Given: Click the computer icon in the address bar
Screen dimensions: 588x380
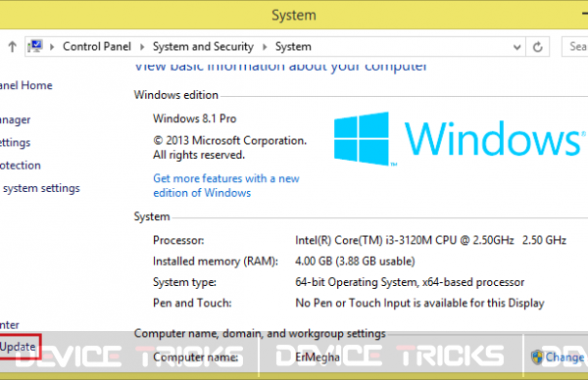Looking at the screenshot, I should [35, 46].
